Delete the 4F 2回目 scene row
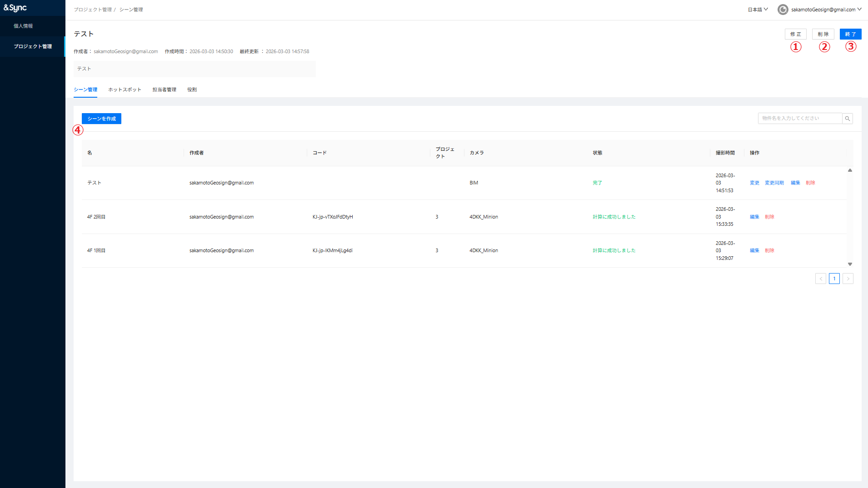This screenshot has height=488, width=868. (769, 217)
